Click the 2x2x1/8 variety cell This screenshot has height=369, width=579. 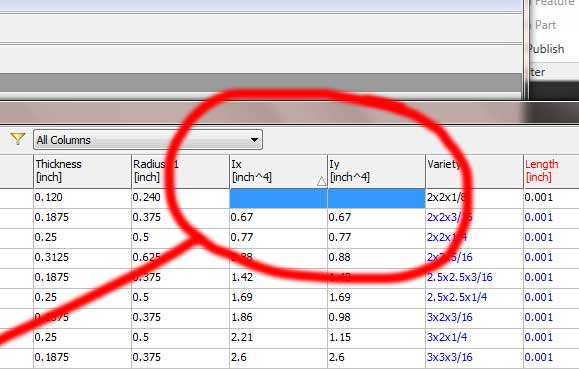474,198
